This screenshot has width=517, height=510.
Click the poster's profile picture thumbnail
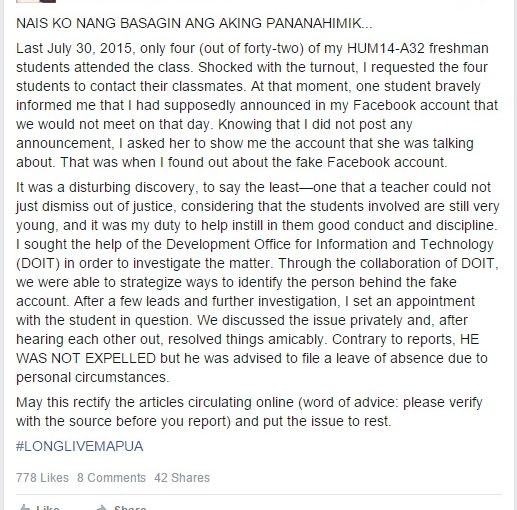click(x=36, y=1)
